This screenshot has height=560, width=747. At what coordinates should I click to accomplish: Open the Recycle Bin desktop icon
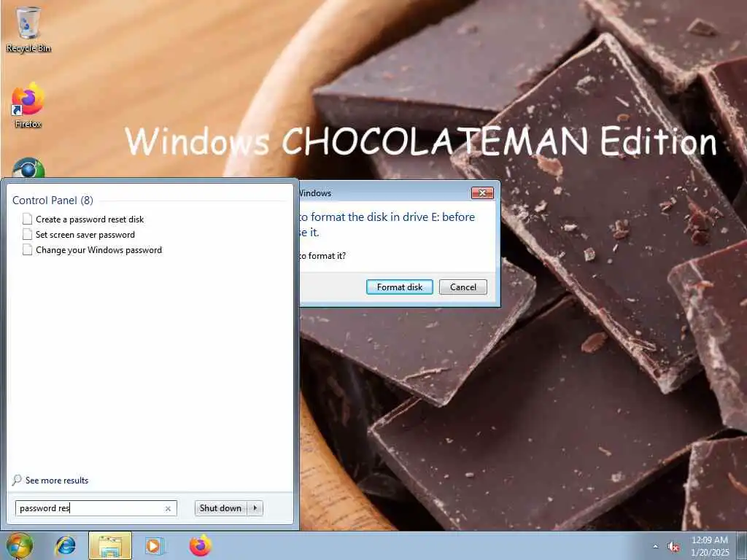tap(28, 28)
